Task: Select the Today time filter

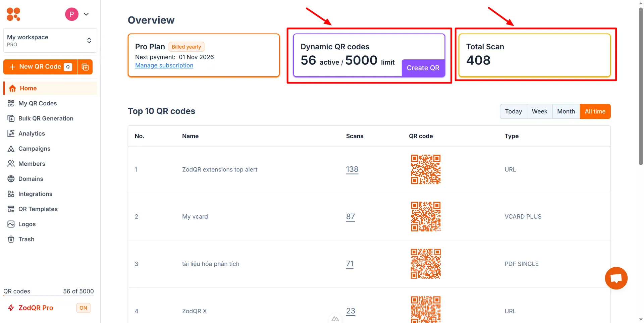Action: tap(513, 111)
